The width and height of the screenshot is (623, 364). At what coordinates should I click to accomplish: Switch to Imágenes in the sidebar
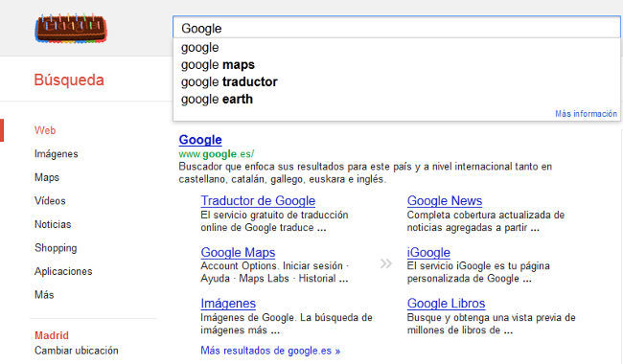pyautogui.click(x=56, y=153)
